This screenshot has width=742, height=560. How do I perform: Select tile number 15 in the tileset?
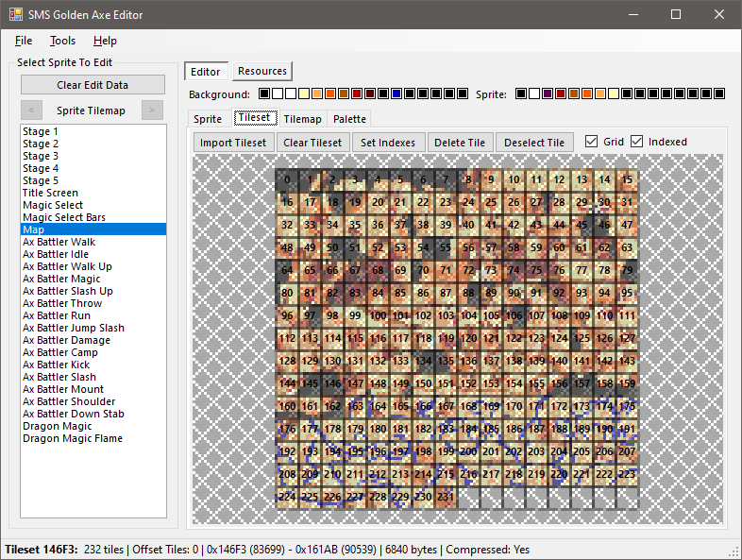pyautogui.click(x=628, y=179)
